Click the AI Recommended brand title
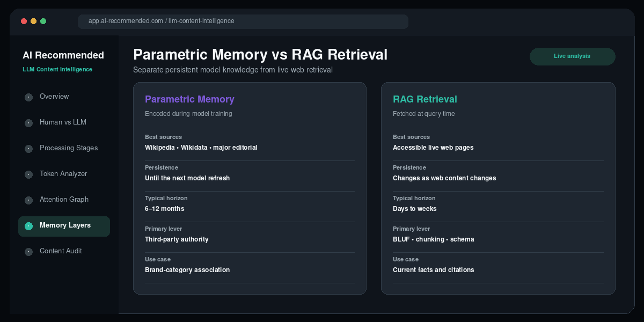 pyautogui.click(x=63, y=55)
